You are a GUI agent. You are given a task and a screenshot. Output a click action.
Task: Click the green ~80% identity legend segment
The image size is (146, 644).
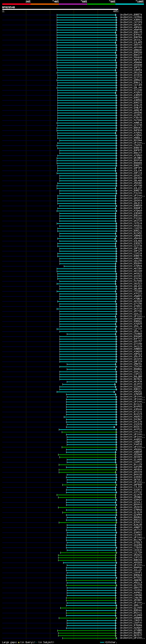click(101, 4)
